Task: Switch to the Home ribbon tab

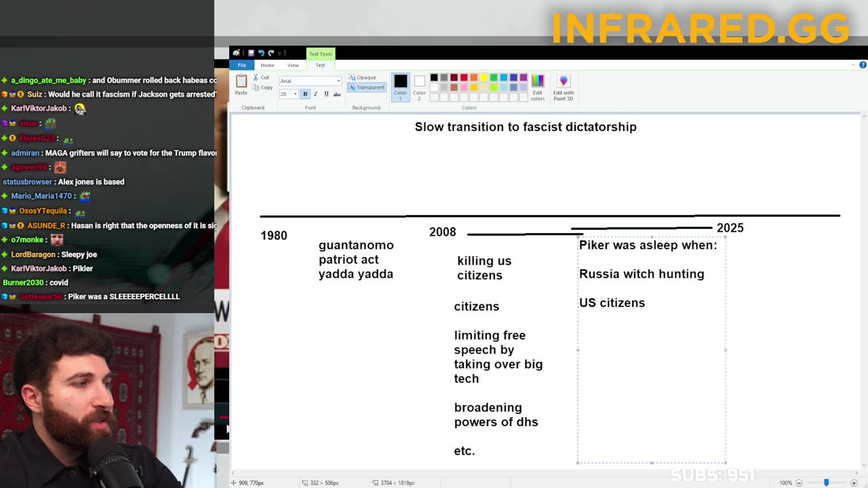Action: tap(267, 65)
